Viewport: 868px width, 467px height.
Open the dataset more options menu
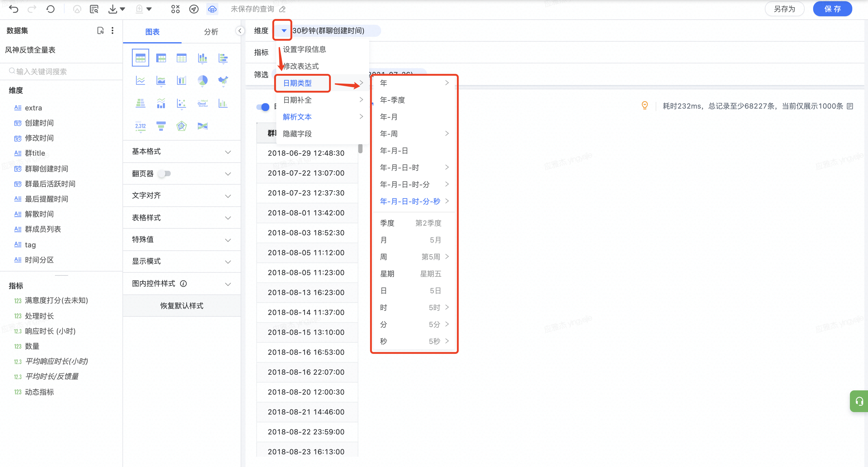click(x=112, y=31)
